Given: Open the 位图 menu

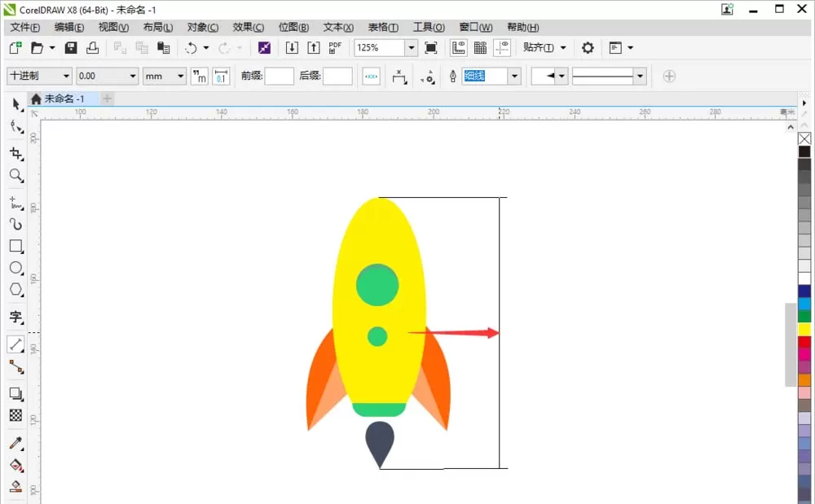Looking at the screenshot, I should (x=293, y=27).
